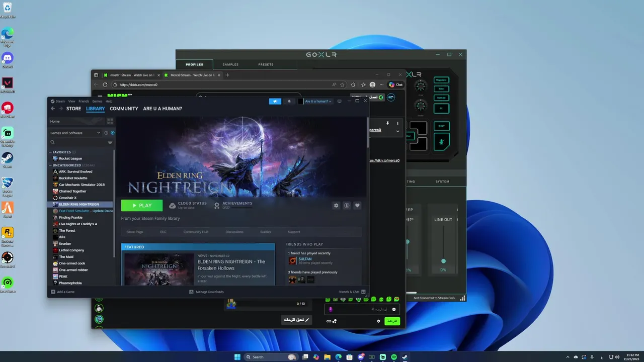Open Steam notifications bell

click(x=289, y=101)
